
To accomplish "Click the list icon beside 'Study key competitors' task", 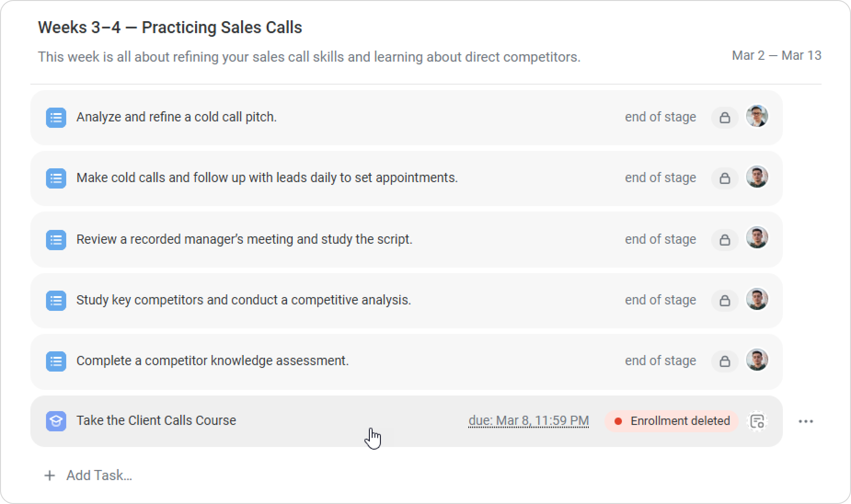I will pos(56,301).
